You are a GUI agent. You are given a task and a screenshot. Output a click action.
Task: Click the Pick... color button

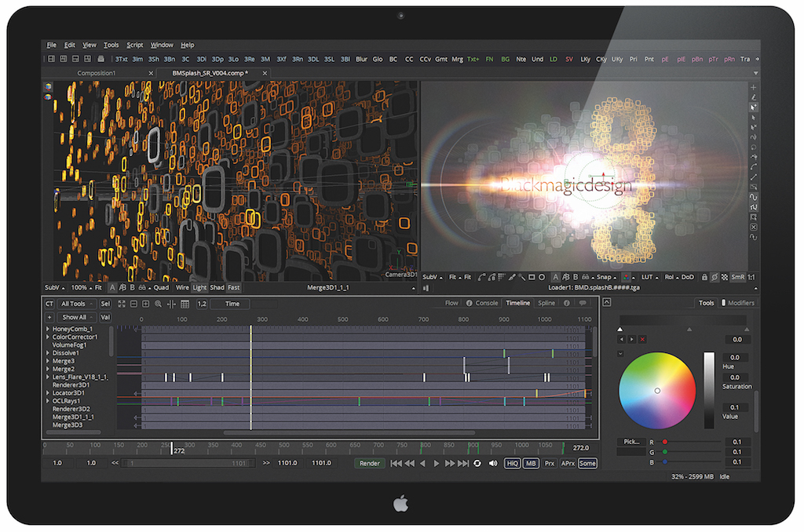(x=631, y=441)
